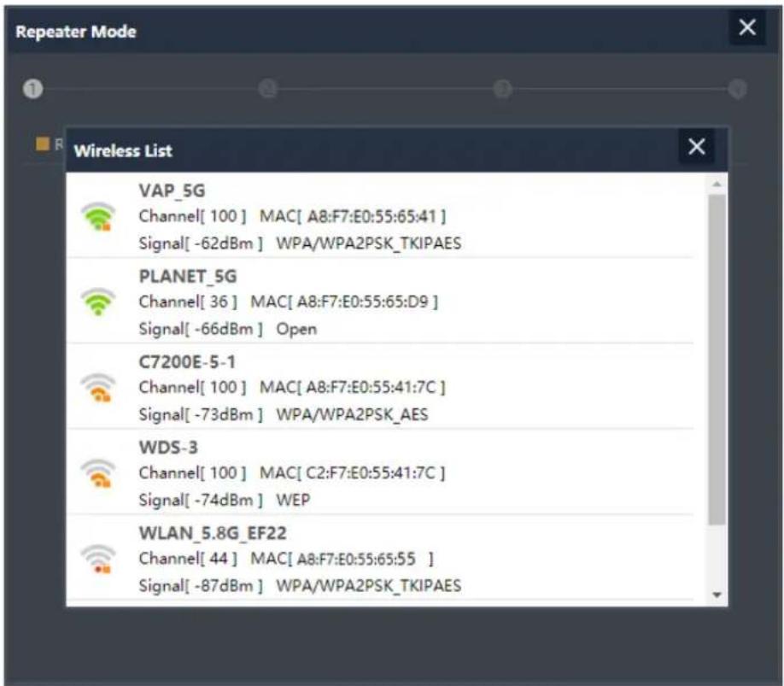This screenshot has height=686, width=784.
Task: Click the scroll up arrow of Wireless List
Action: click(x=717, y=184)
